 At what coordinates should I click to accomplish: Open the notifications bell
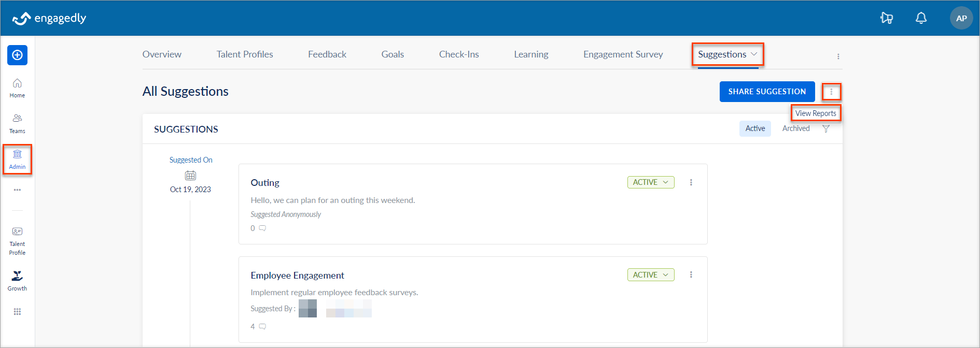coord(921,18)
